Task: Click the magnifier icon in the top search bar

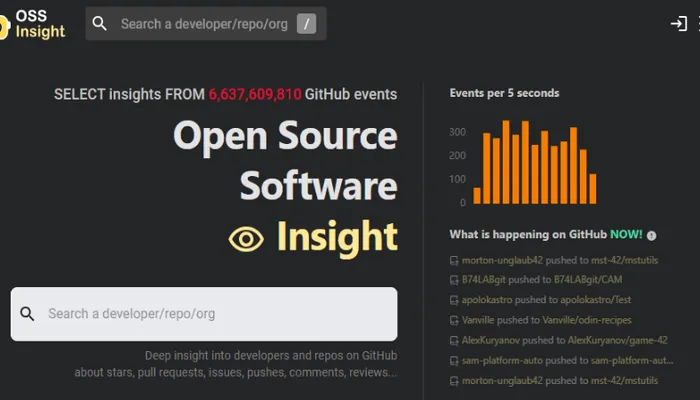Action: tap(100, 24)
